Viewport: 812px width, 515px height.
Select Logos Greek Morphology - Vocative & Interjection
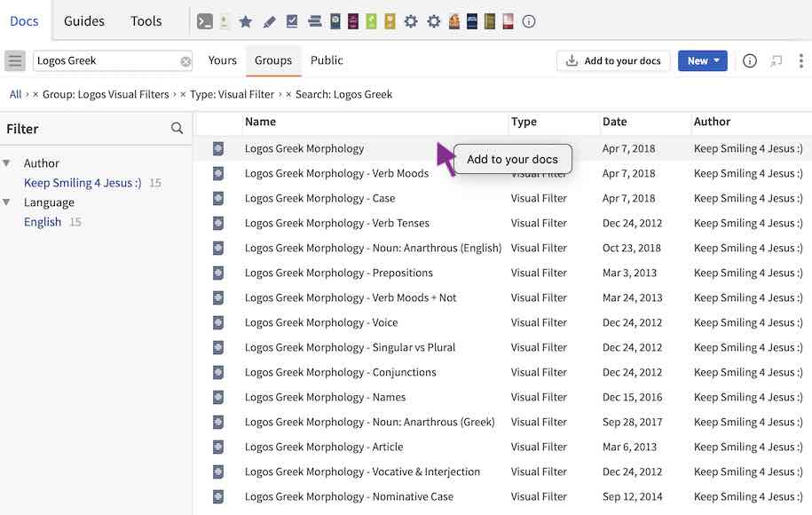pyautogui.click(x=362, y=472)
